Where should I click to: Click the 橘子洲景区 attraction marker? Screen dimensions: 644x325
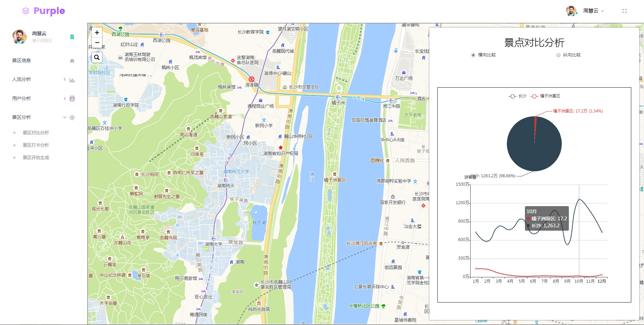[335, 174]
